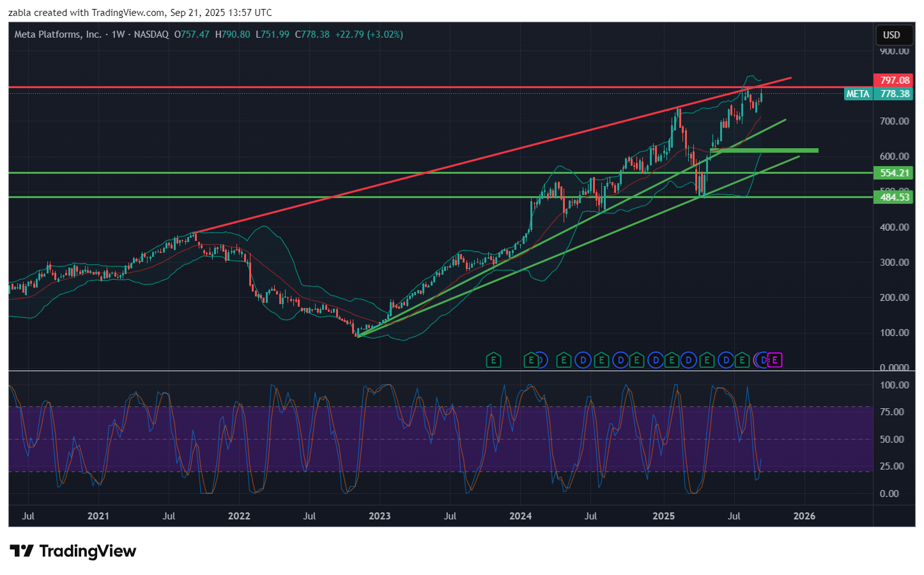
Task: Click the green 484.53 price label
Action: point(893,197)
